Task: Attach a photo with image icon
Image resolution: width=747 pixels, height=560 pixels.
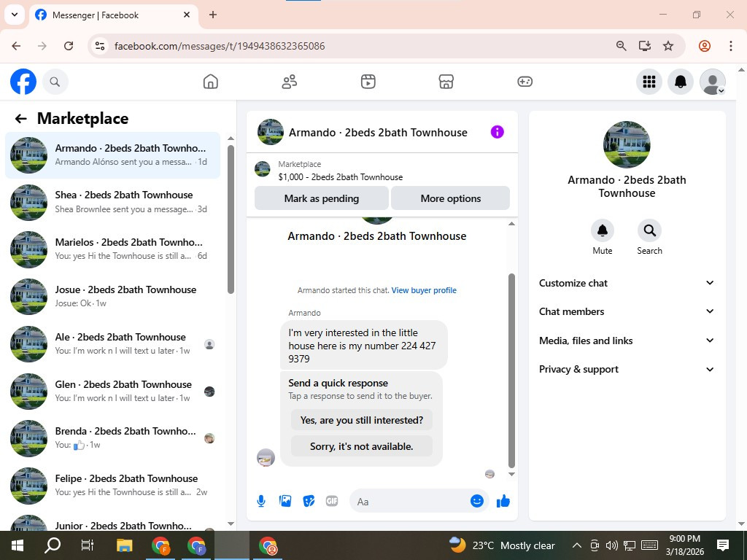Action: click(285, 501)
